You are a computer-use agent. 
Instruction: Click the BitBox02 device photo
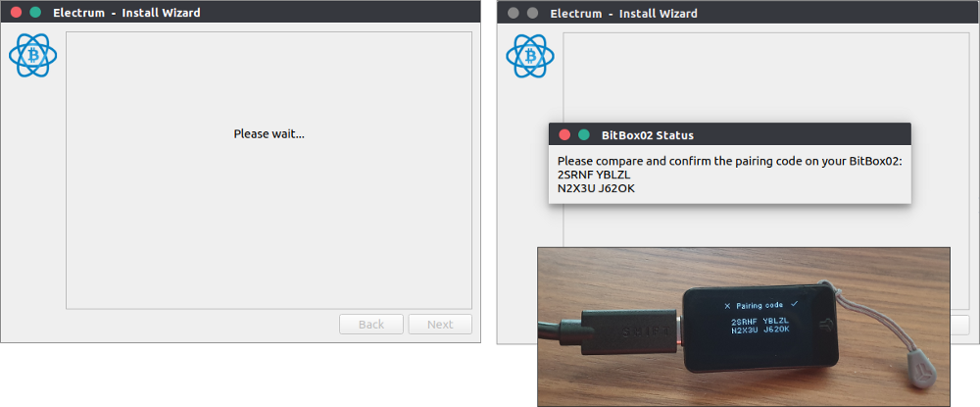pyautogui.click(x=744, y=327)
